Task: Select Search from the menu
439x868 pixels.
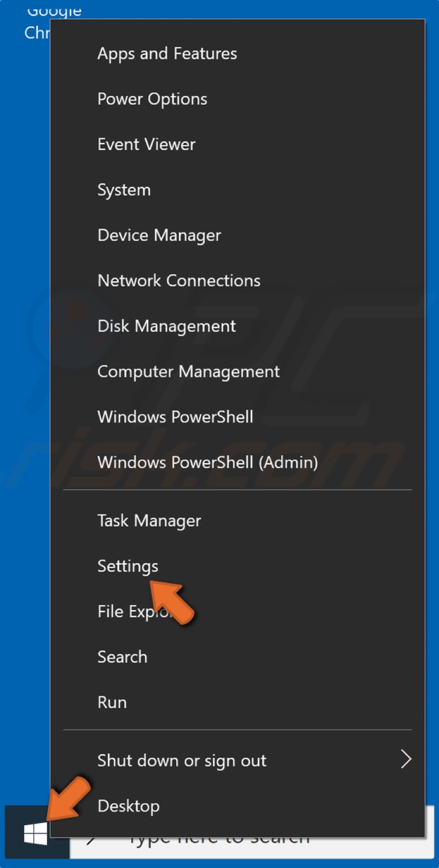Action: pyautogui.click(x=122, y=657)
